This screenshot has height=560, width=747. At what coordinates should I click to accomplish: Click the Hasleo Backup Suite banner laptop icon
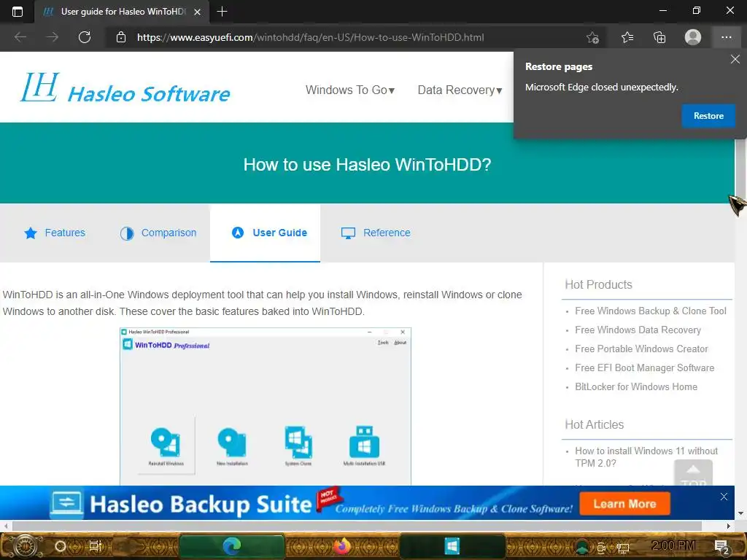(x=66, y=505)
